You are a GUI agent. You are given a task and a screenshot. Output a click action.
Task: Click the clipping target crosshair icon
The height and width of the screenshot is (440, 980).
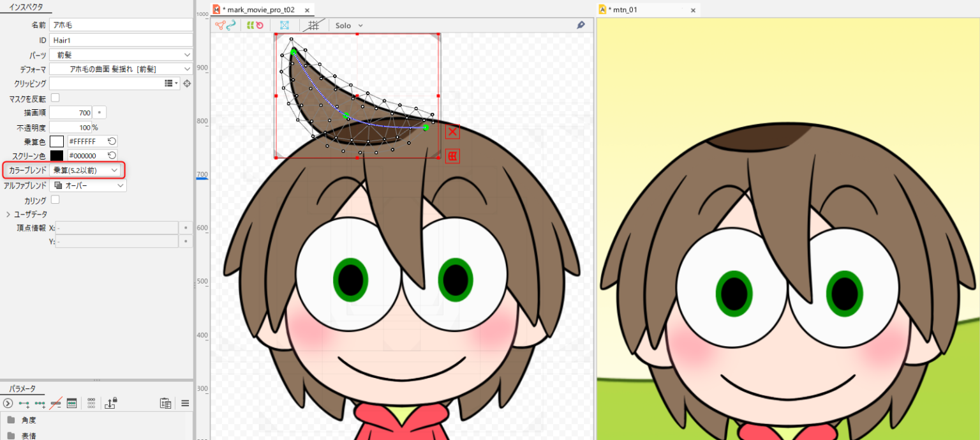(x=187, y=84)
